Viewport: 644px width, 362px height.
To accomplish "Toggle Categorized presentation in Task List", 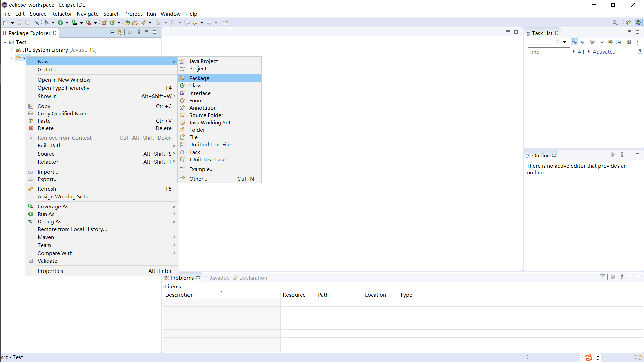I will [x=575, y=42].
